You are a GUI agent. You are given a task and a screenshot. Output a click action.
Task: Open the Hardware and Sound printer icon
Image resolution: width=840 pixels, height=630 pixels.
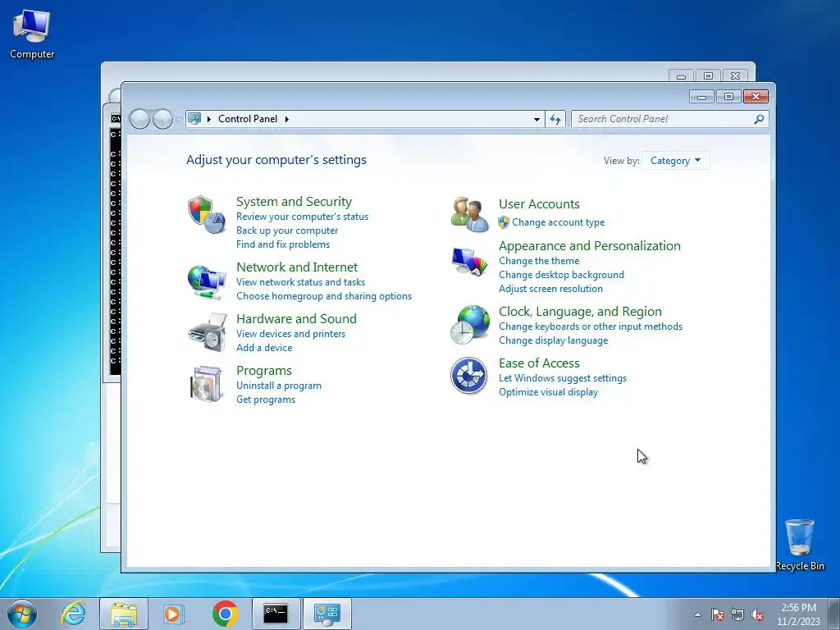pyautogui.click(x=208, y=332)
